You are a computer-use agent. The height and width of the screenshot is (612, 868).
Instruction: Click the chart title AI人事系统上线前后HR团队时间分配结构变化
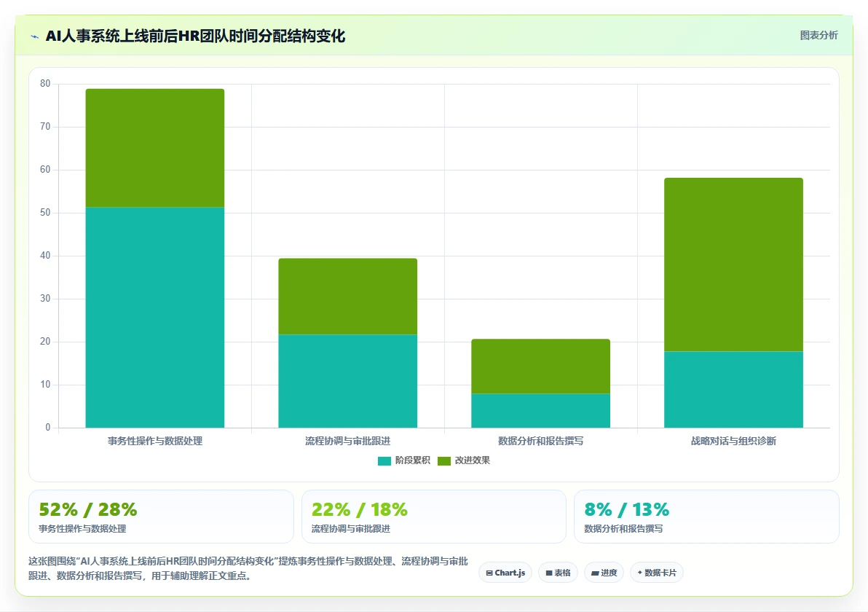[x=195, y=36]
